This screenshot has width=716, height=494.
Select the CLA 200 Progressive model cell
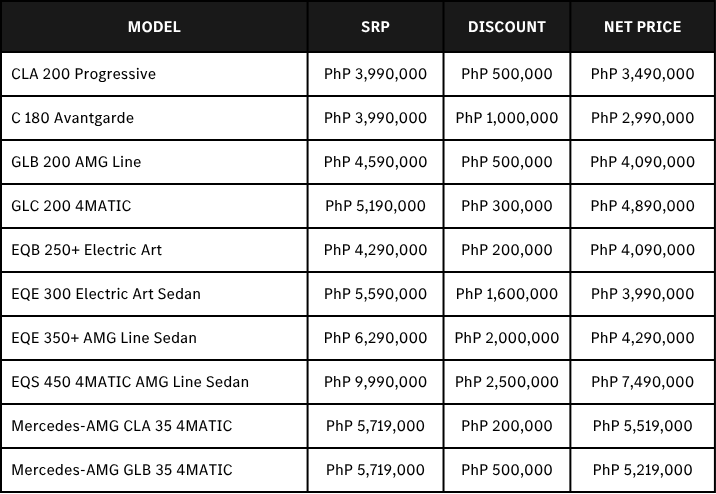click(154, 74)
